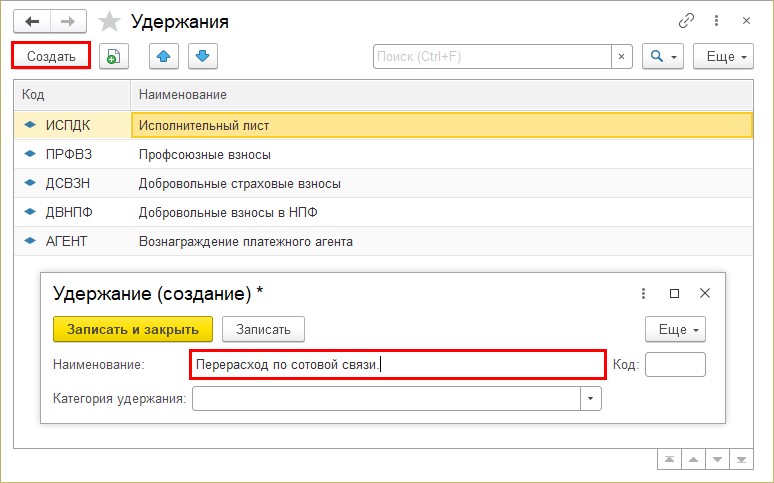Get link to this list
774x483 pixels.
pos(686,21)
